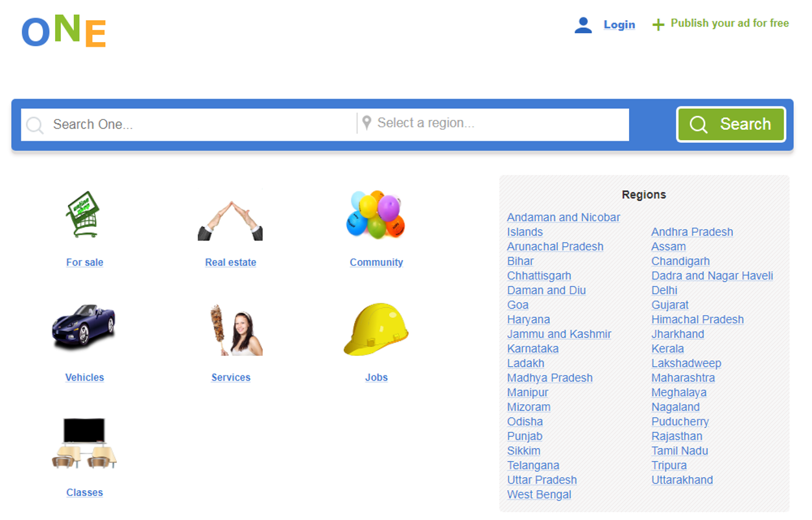Click the user profile icon near Login

pos(583,23)
